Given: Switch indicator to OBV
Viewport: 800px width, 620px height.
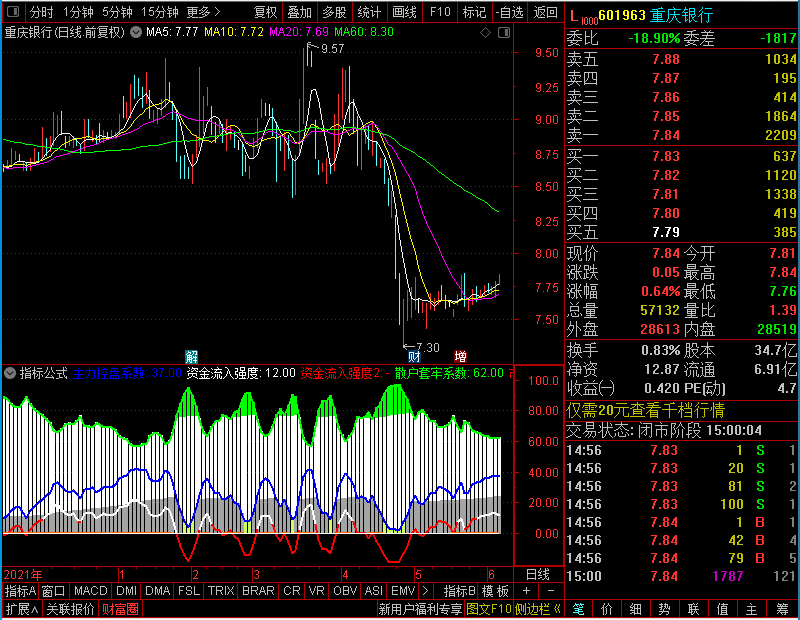Looking at the screenshot, I should [345, 591].
